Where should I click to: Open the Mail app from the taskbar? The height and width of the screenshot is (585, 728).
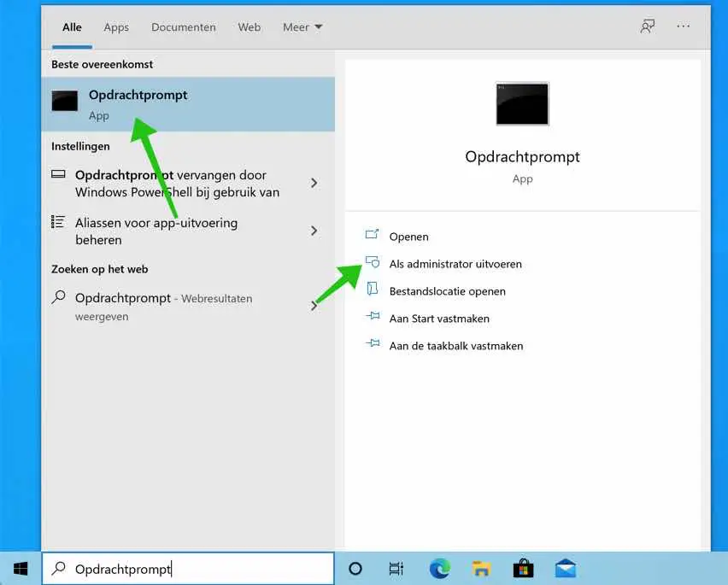click(566, 569)
